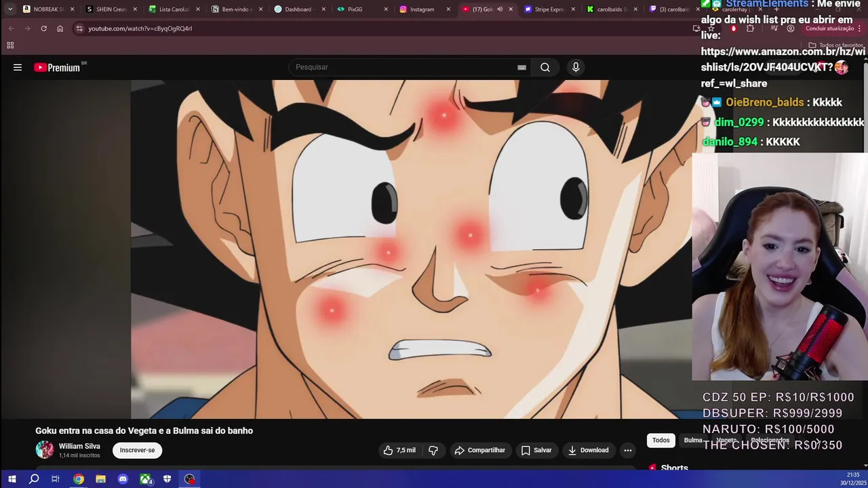
Task: Click the video title text
Action: click(x=144, y=430)
